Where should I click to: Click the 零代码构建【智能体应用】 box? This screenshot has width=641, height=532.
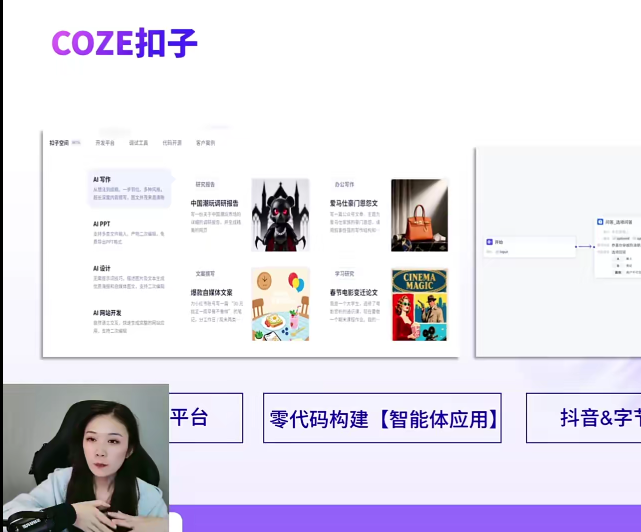coord(382,418)
